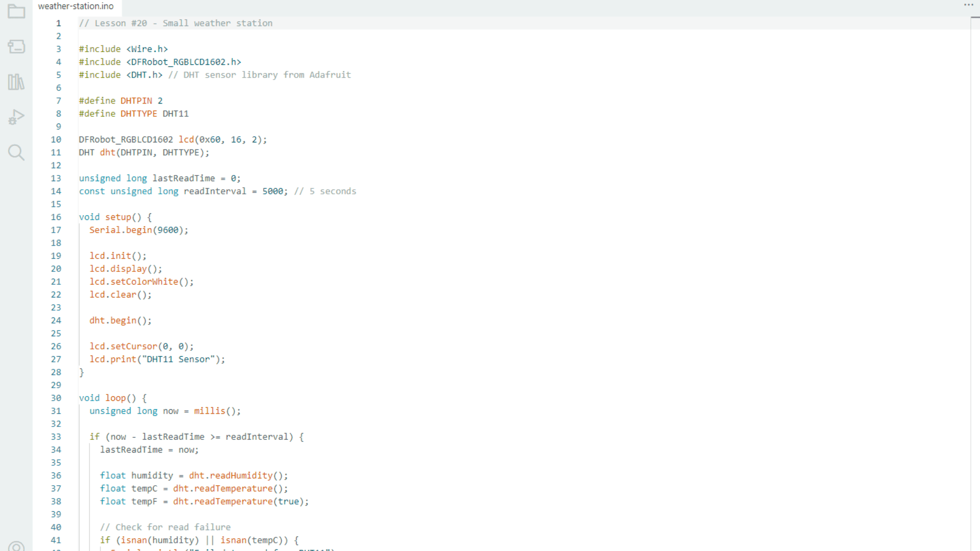Screen dimensions: 980x551
Task: Click line number 16 in the gutter
Action: pyautogui.click(x=56, y=217)
